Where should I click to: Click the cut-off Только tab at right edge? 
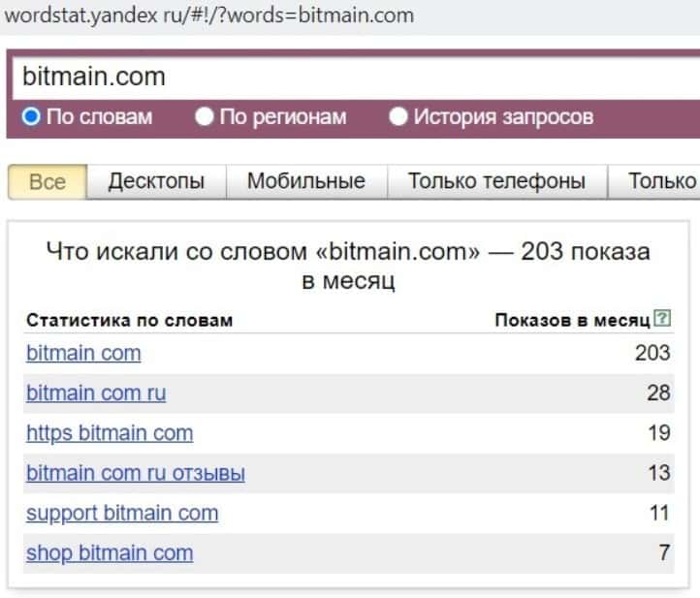[x=661, y=181]
